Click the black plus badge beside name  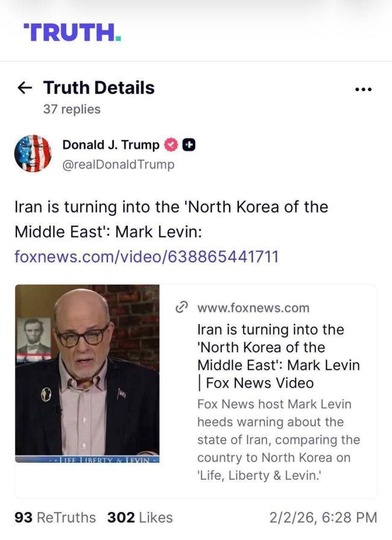(189, 145)
